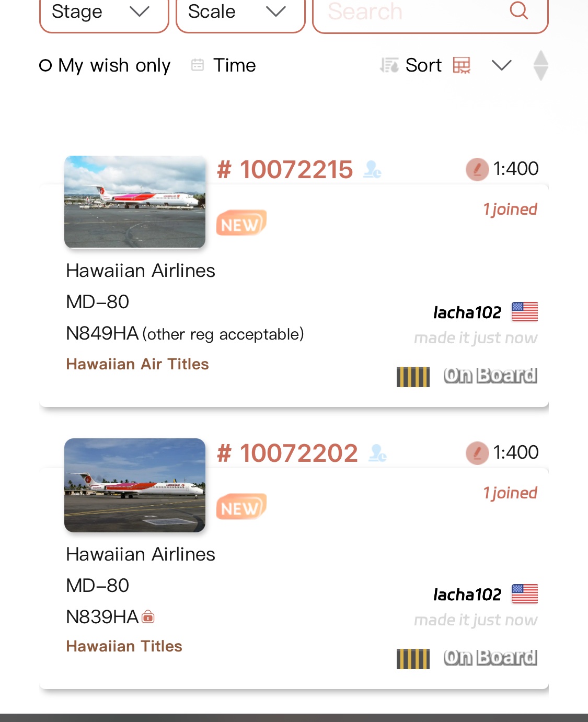This screenshot has height=722, width=588.
Task: Toggle the up/down sort direction arrows
Action: click(x=540, y=65)
